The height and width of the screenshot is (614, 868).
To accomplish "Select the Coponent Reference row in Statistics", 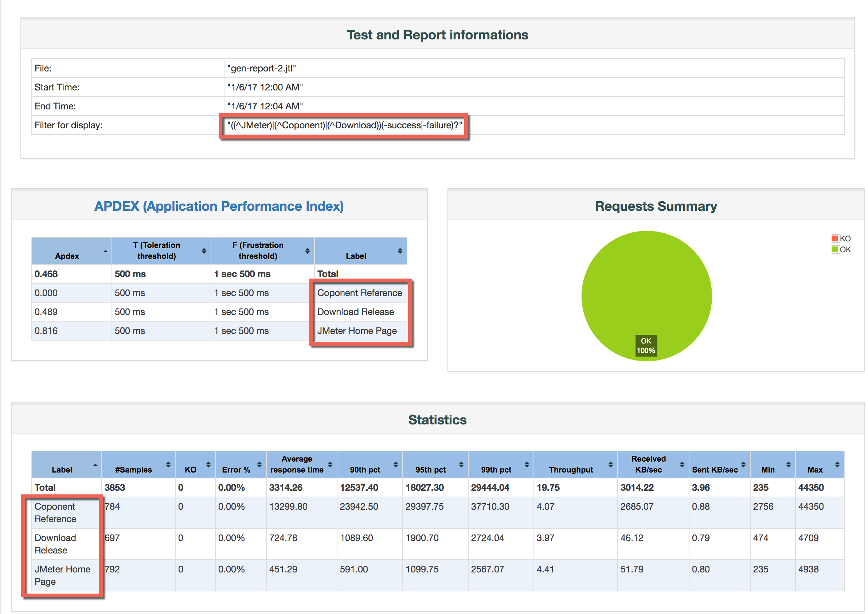I will pos(55,512).
